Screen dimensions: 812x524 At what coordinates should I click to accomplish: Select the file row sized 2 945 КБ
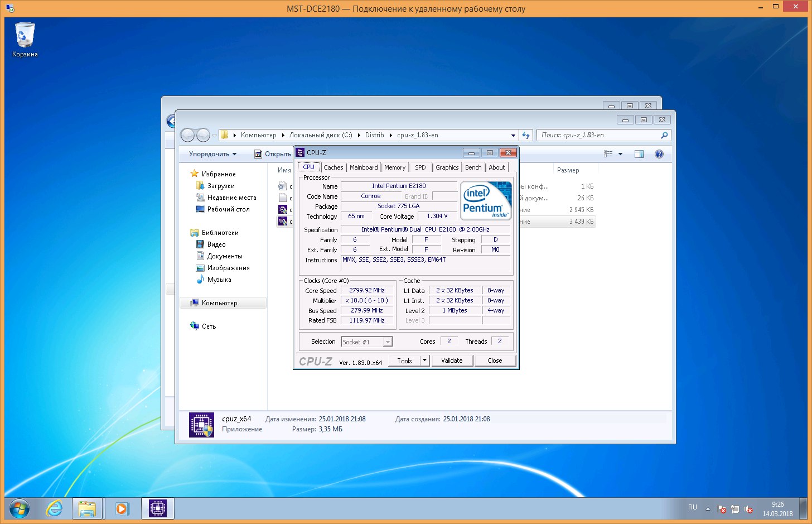click(x=436, y=210)
